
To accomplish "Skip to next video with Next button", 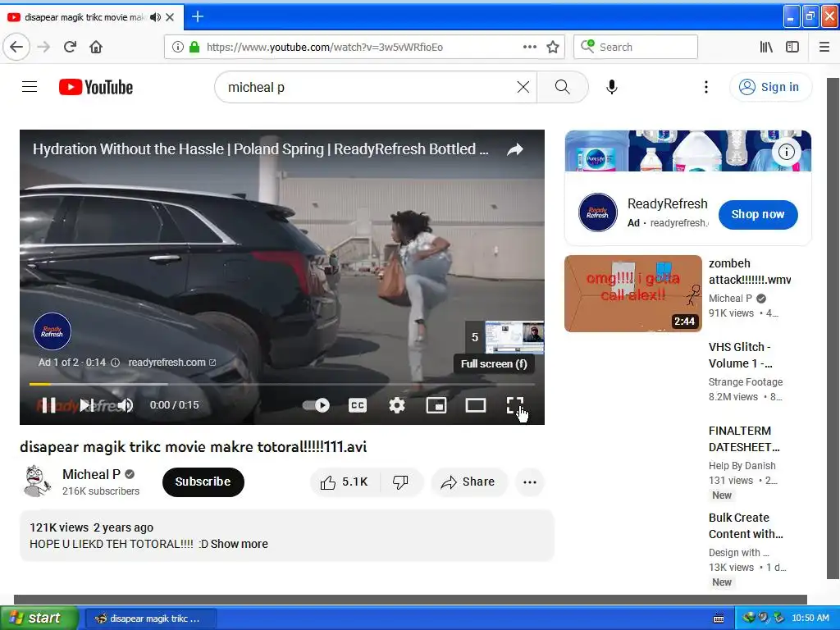I will tap(87, 405).
